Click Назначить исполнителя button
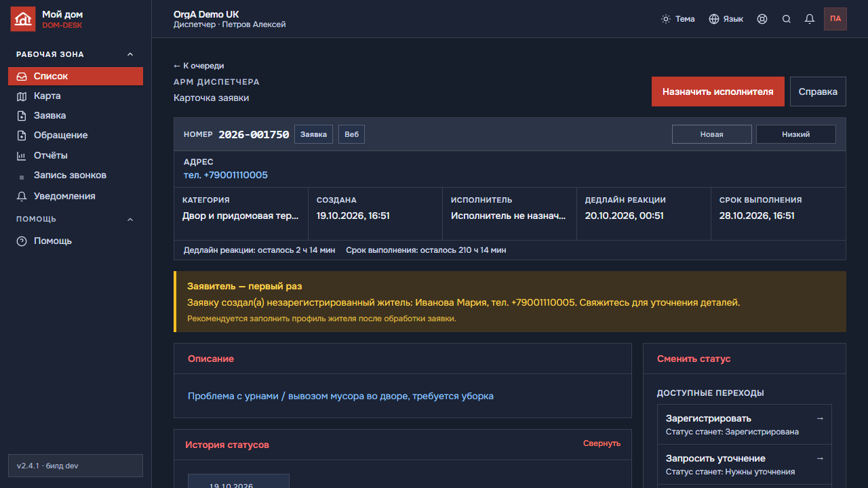Viewport: 868px width, 488px height. point(718,91)
